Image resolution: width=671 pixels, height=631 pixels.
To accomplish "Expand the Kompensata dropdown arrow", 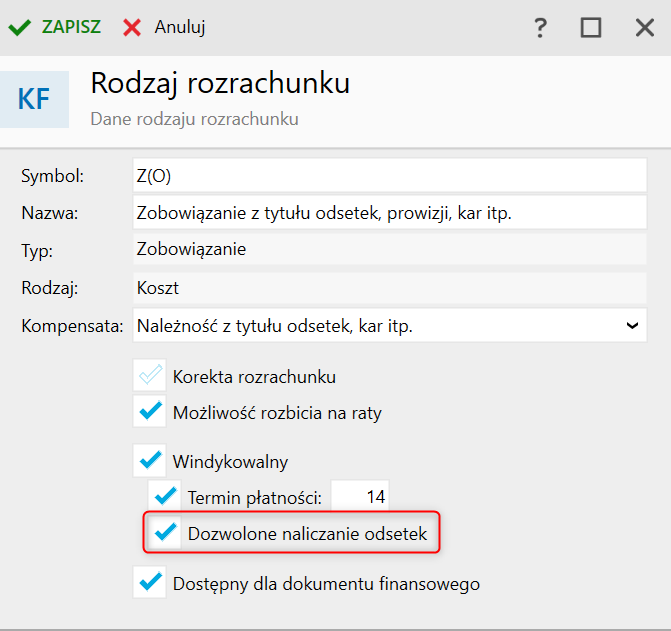I will click(x=631, y=325).
